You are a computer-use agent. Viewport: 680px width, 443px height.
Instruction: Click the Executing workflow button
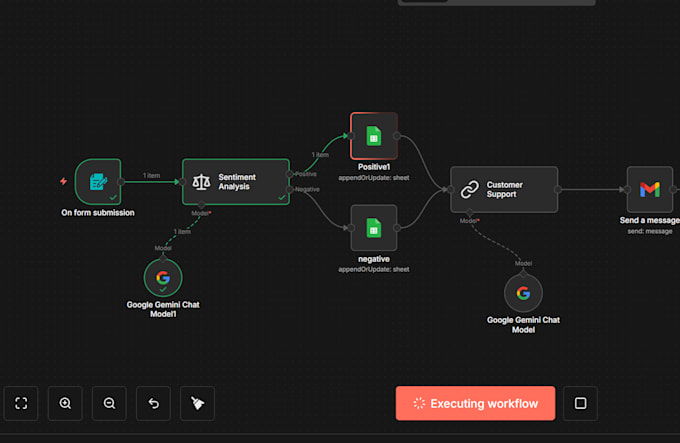pos(475,403)
